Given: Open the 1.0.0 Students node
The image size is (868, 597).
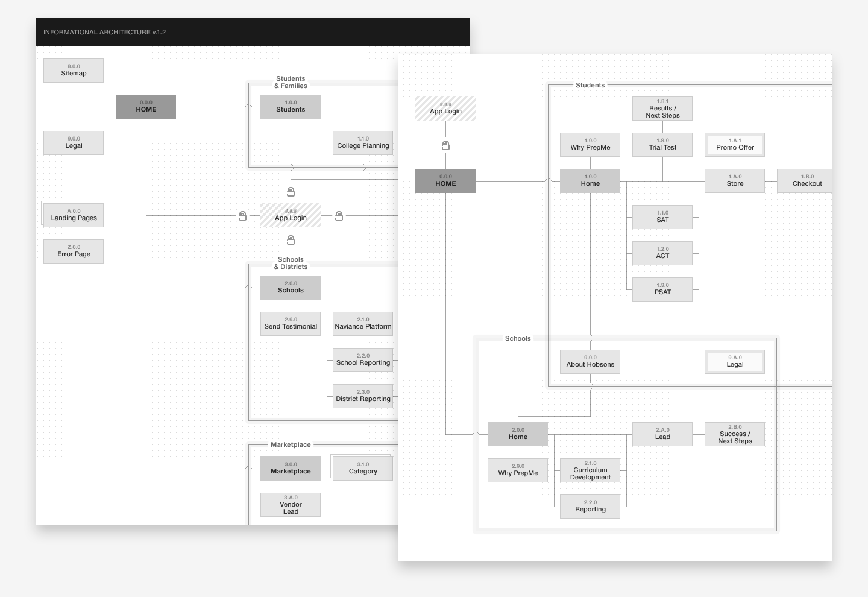Looking at the screenshot, I should pos(291,106).
